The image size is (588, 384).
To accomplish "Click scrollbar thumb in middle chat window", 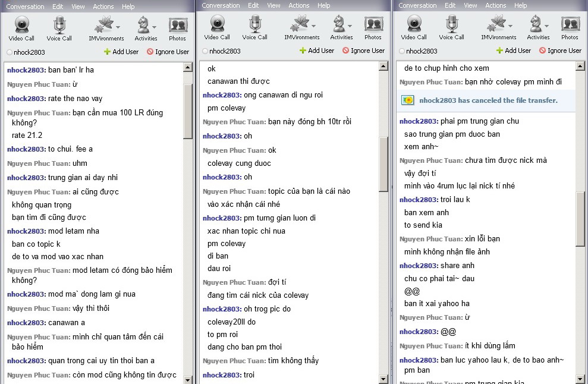I will pyautogui.click(x=383, y=164).
